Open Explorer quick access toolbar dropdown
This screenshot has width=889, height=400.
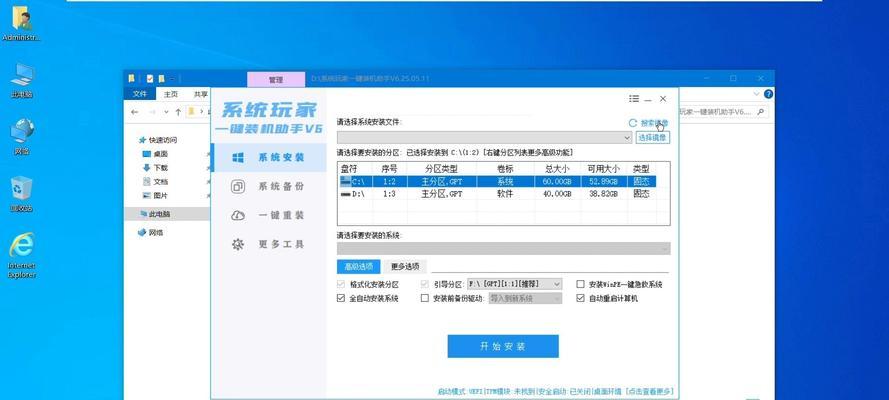coord(173,79)
